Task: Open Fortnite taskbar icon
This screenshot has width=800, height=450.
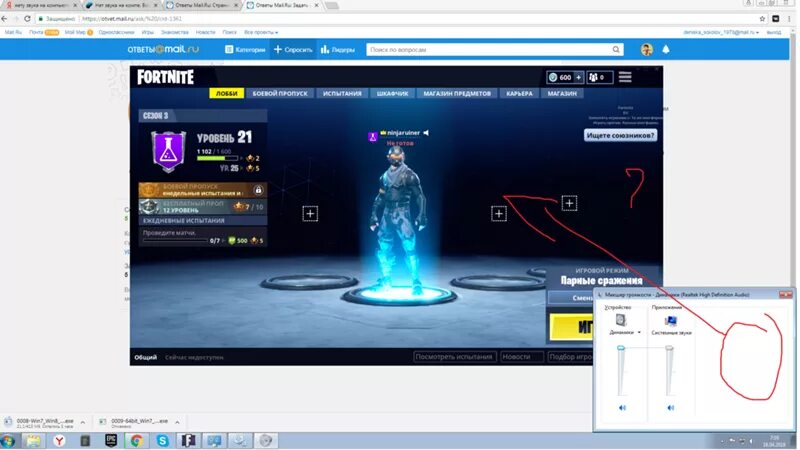Action: coord(188,440)
